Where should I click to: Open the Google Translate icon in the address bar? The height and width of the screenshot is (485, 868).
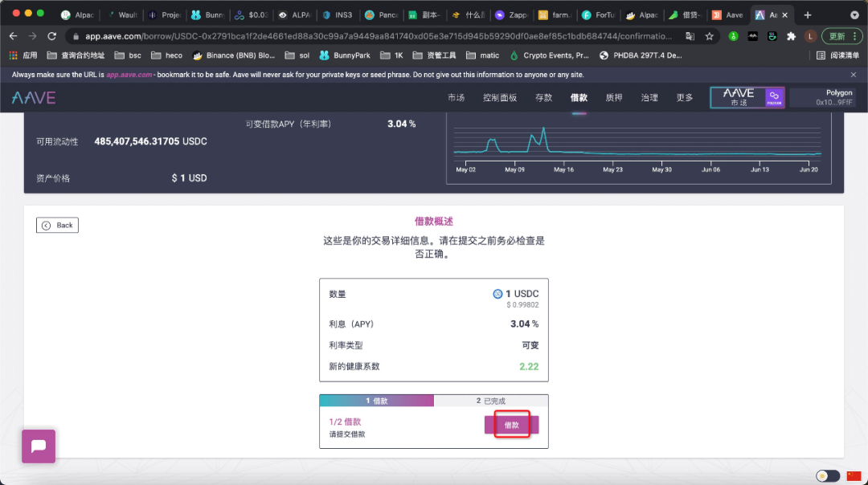[689, 36]
